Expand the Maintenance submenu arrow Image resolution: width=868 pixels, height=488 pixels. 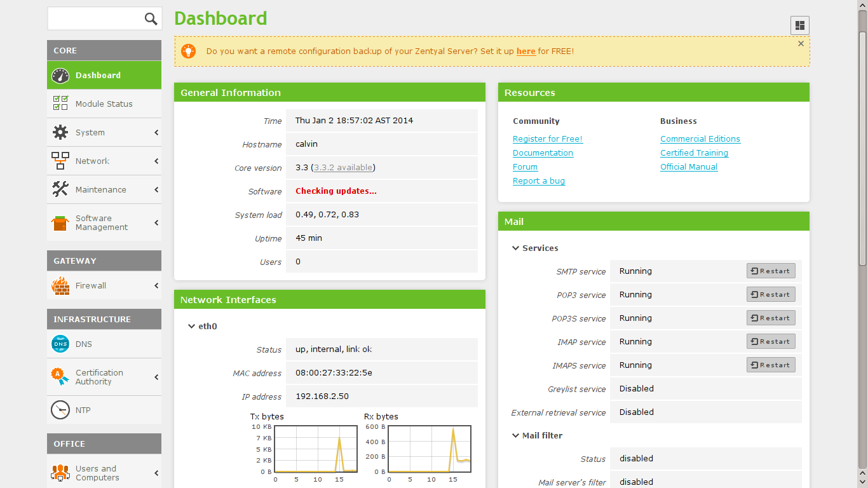156,190
